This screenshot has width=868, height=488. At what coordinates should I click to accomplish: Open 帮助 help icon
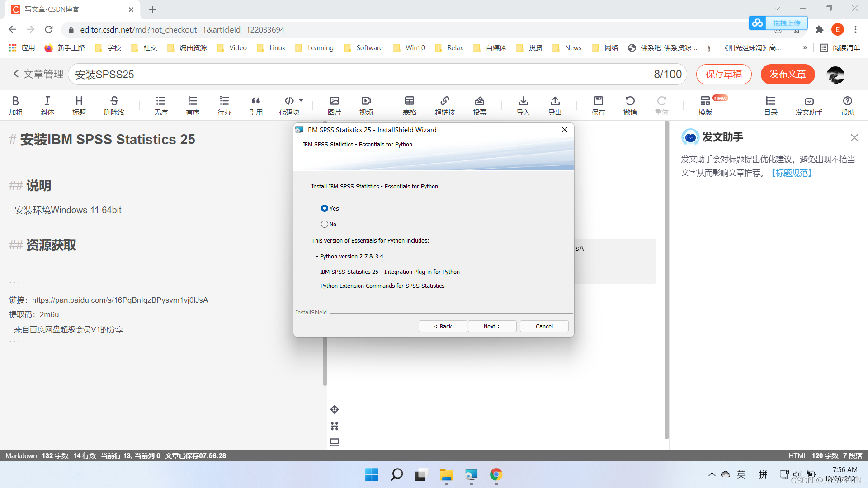click(x=848, y=106)
